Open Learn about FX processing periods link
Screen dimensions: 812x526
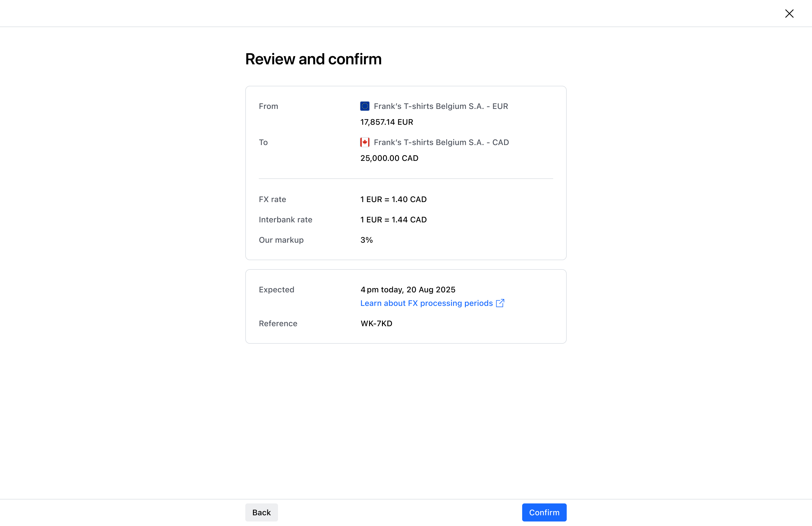coord(427,303)
